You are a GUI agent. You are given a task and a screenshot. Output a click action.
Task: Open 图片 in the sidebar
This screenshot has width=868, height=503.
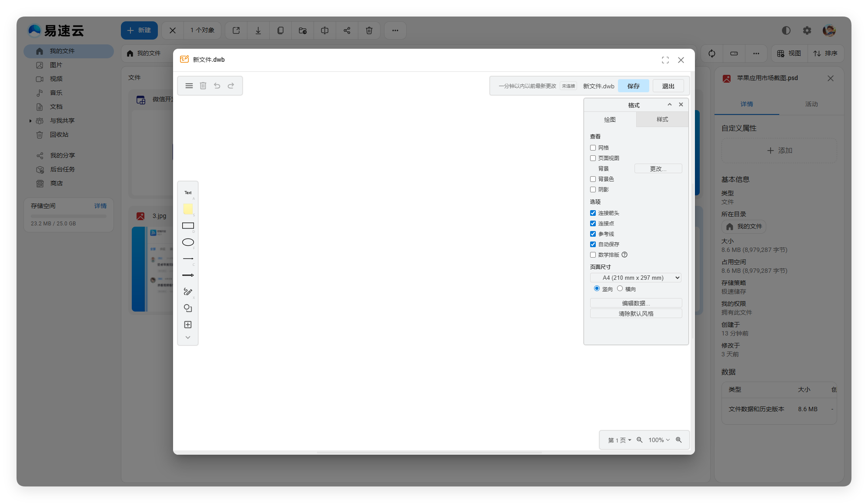point(69,65)
